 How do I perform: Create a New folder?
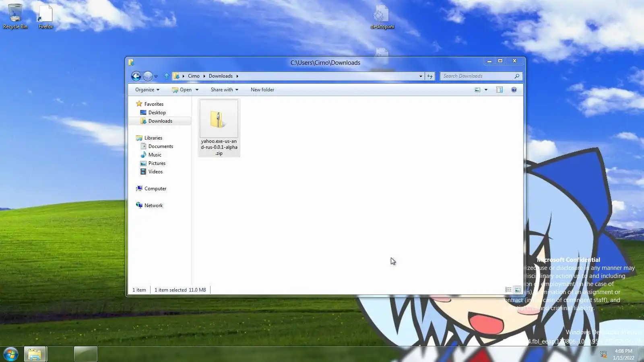pos(262,90)
